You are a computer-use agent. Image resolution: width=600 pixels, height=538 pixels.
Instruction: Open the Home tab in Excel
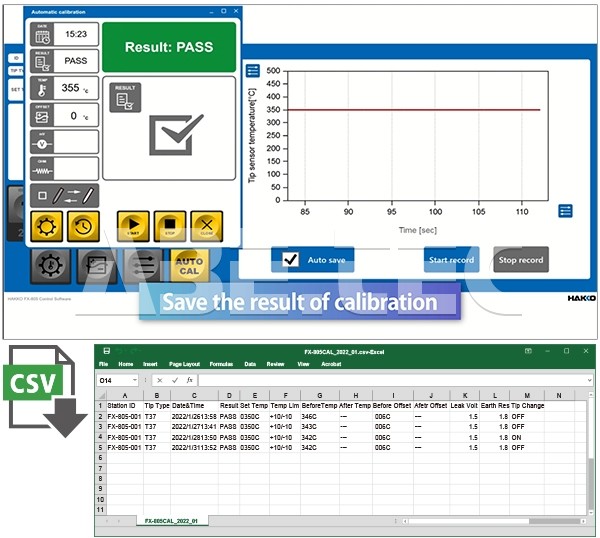(x=126, y=364)
